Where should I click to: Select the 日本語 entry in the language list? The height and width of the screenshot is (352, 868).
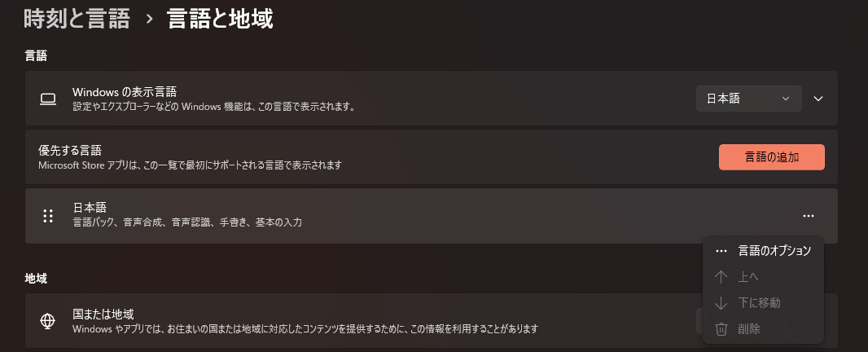coord(90,209)
